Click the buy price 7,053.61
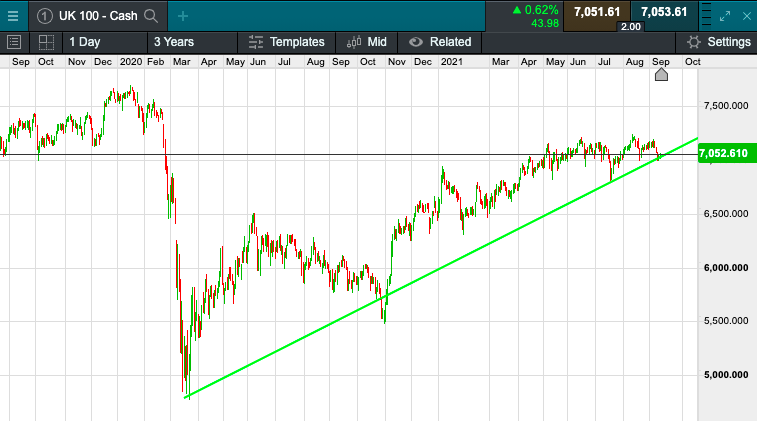 [x=664, y=12]
